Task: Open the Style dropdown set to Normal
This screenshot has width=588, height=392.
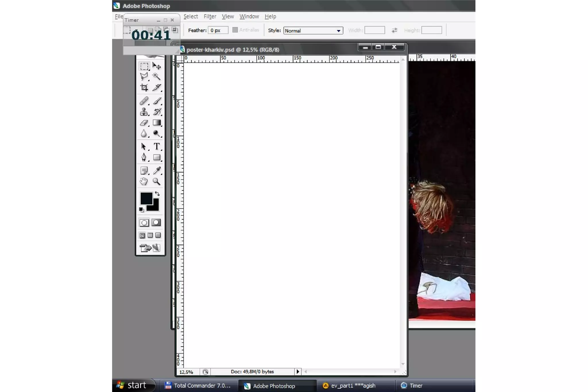Action: (x=313, y=30)
